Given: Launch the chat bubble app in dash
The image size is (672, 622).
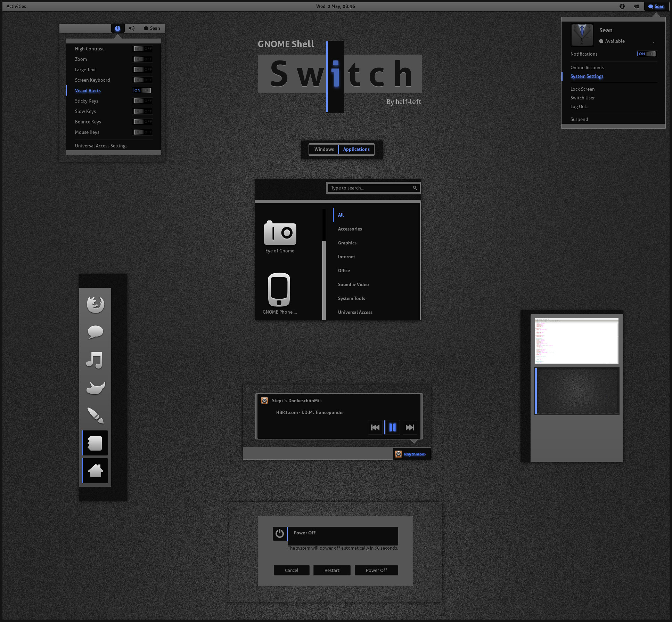Looking at the screenshot, I should coord(95,332).
